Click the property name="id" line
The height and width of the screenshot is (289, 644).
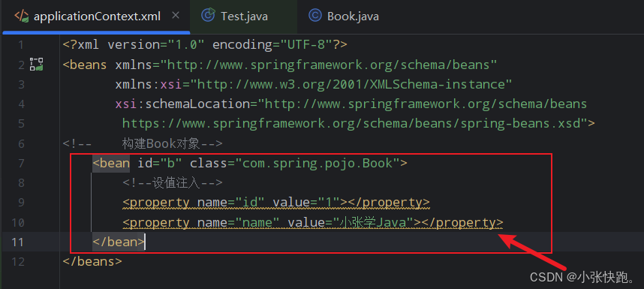tap(276, 203)
